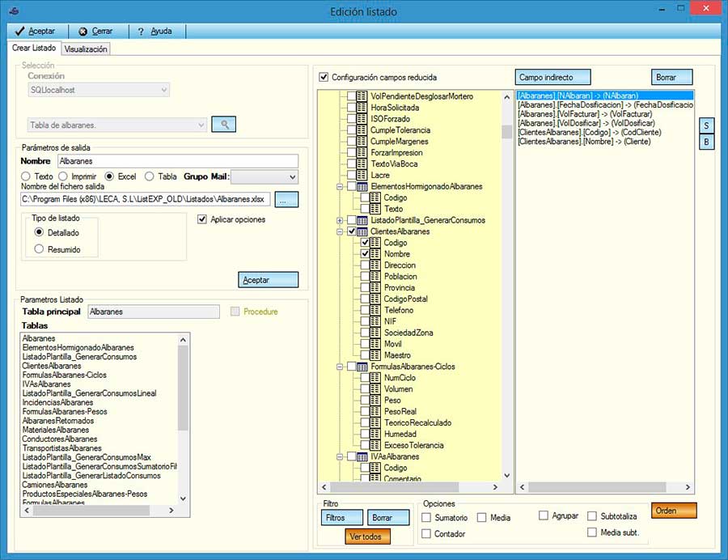Click the Filtros button
The image size is (728, 560).
pyautogui.click(x=341, y=517)
